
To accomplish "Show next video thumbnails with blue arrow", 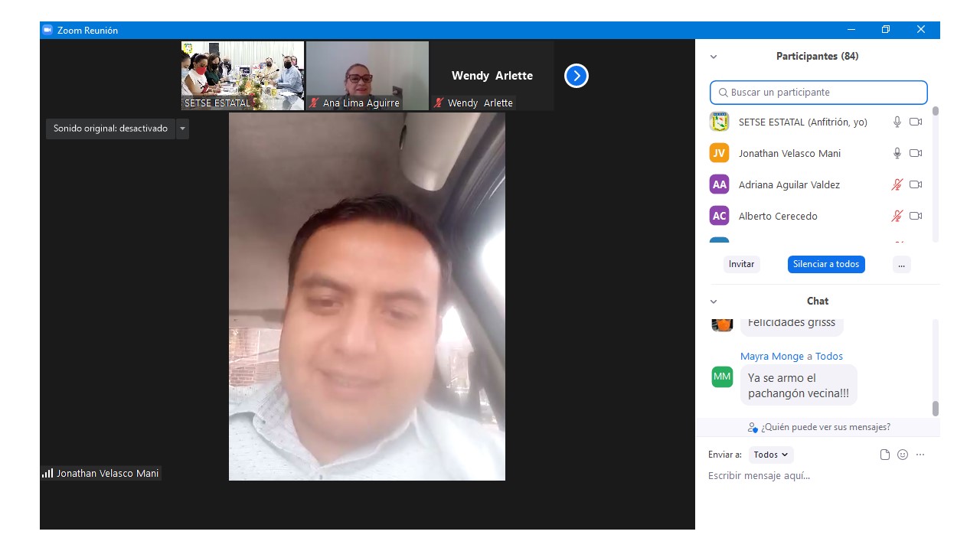I will click(x=577, y=76).
